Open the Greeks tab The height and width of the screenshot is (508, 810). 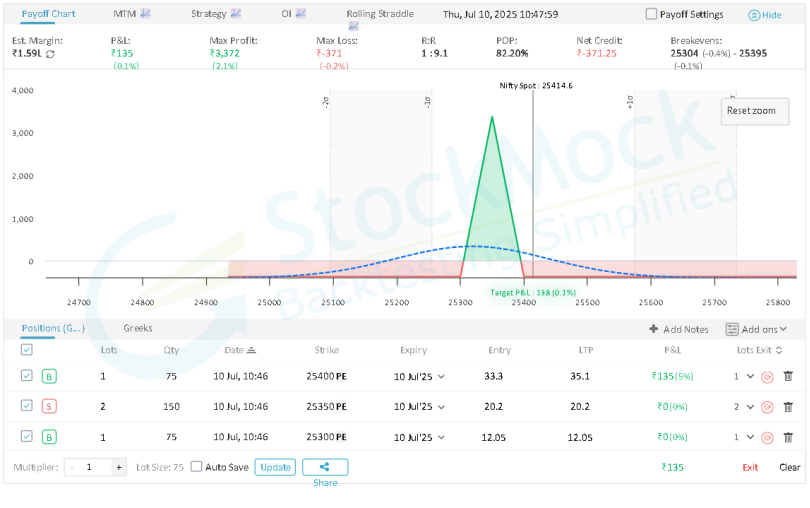(138, 328)
